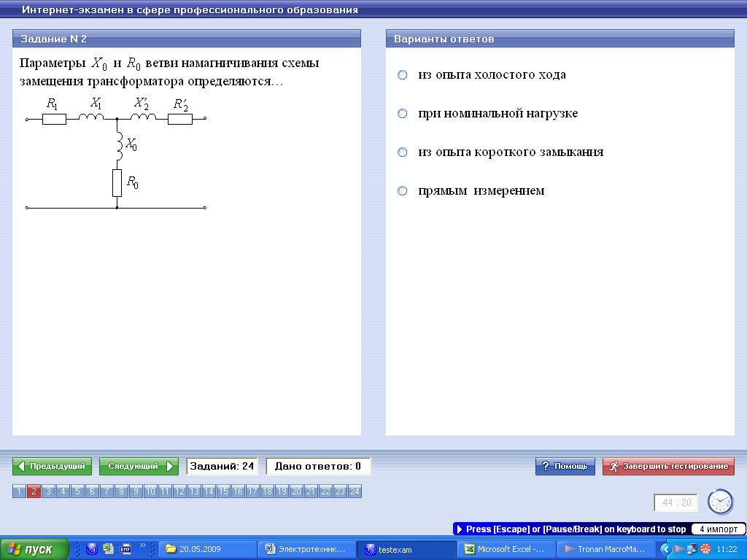Image resolution: width=747 pixels, height=560 pixels.
Task: Click the remaining time field 44:20
Action: [x=676, y=503]
